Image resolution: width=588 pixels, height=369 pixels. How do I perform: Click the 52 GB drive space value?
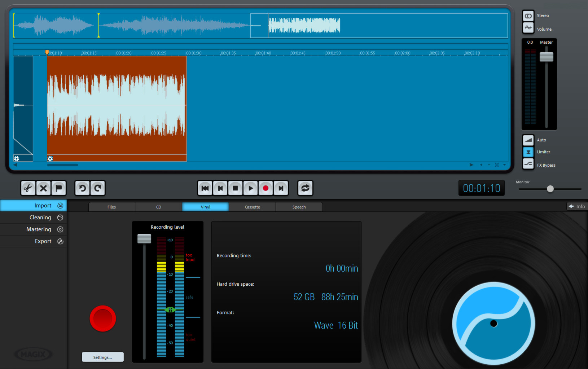tap(304, 297)
